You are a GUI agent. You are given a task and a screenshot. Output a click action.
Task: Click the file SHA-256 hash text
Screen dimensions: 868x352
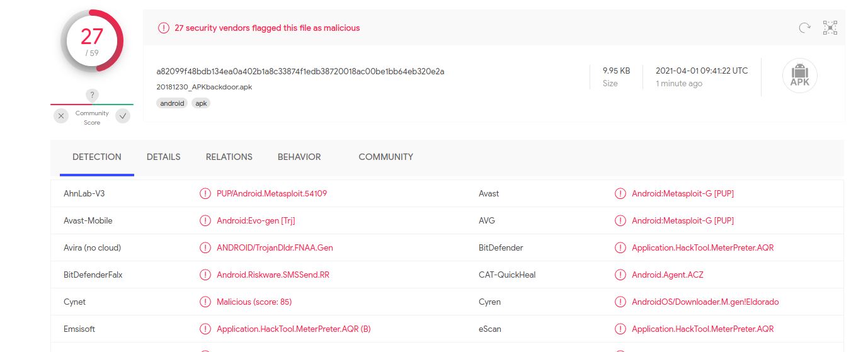(300, 71)
